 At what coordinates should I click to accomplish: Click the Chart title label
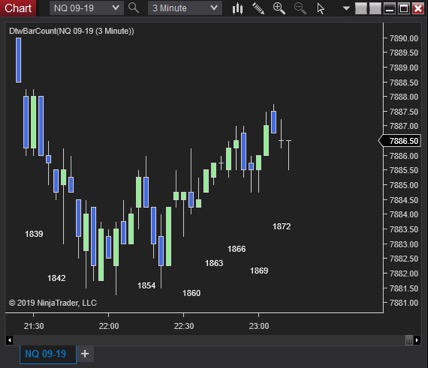point(18,8)
